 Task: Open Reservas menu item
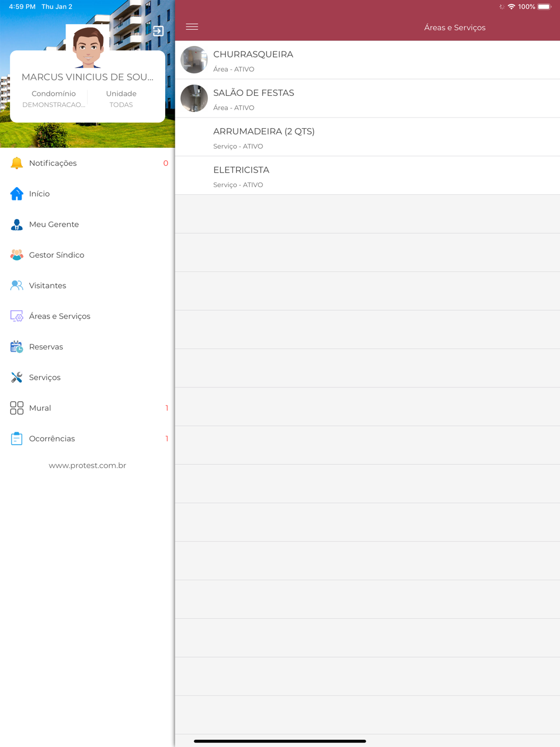[87, 347]
